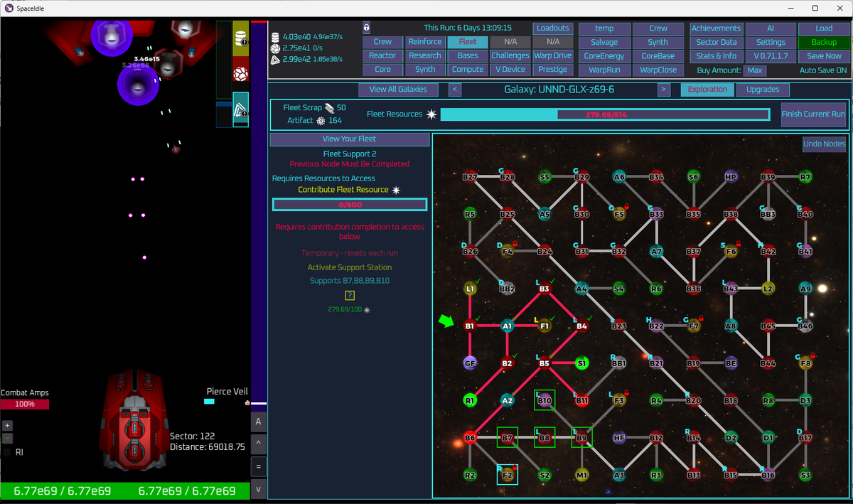Select the HP node on the map
This screenshot has width=853, height=504.
point(731,177)
